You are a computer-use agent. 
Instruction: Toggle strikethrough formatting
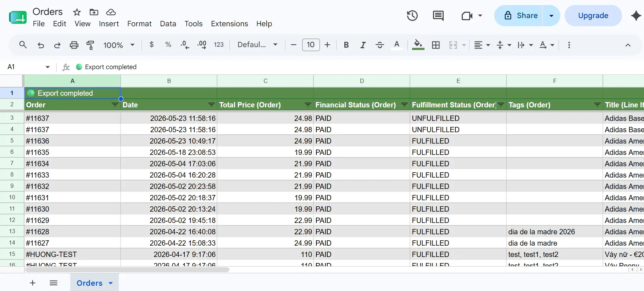(379, 45)
